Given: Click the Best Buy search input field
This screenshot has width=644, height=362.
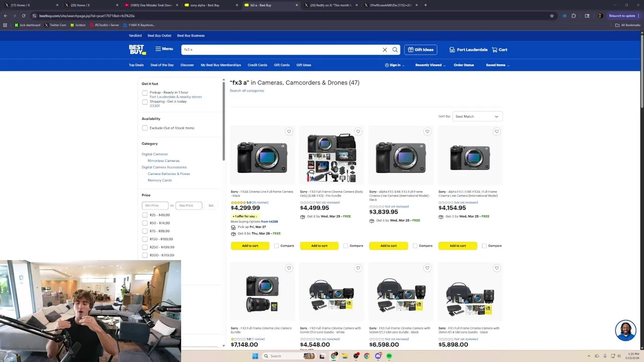Looking at the screenshot, I should pyautogui.click(x=282, y=50).
